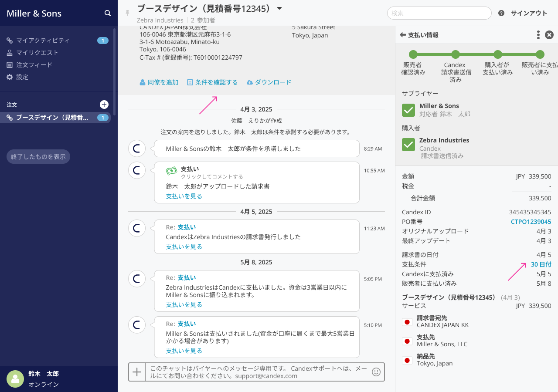Click the green cash payment icon
558x392 pixels.
pyautogui.click(x=171, y=171)
